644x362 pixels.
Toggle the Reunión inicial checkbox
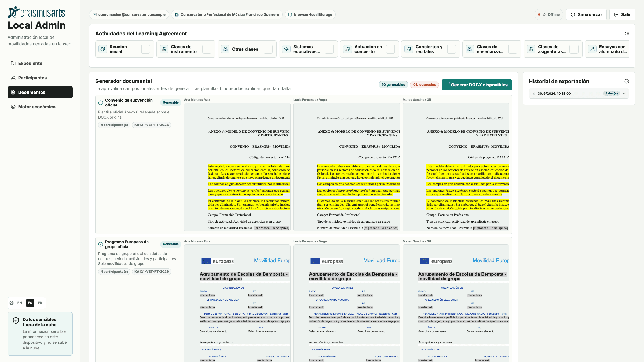pos(146,49)
